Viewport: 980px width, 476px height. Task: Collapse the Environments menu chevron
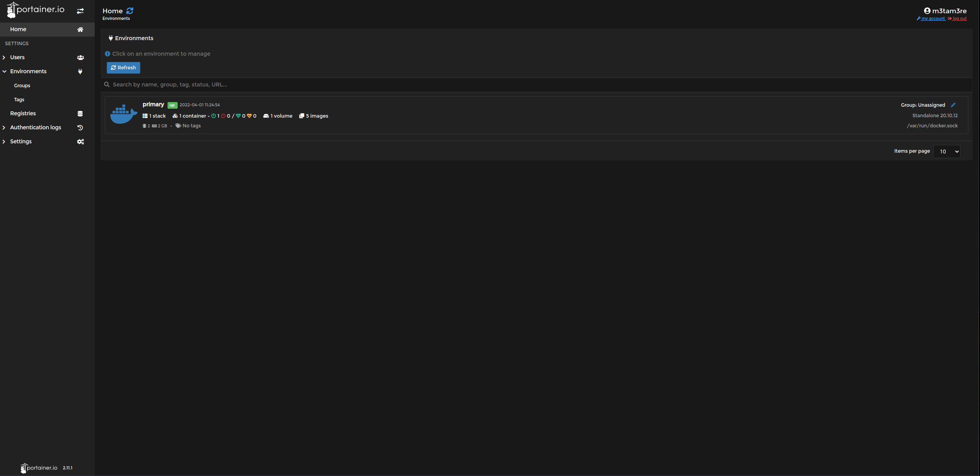(4, 72)
